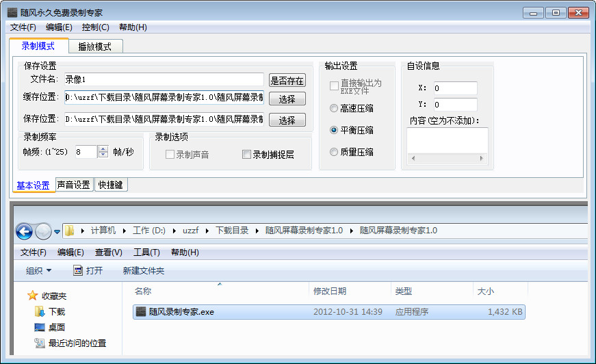Select the 平衡压缩 radio option

pyautogui.click(x=334, y=130)
